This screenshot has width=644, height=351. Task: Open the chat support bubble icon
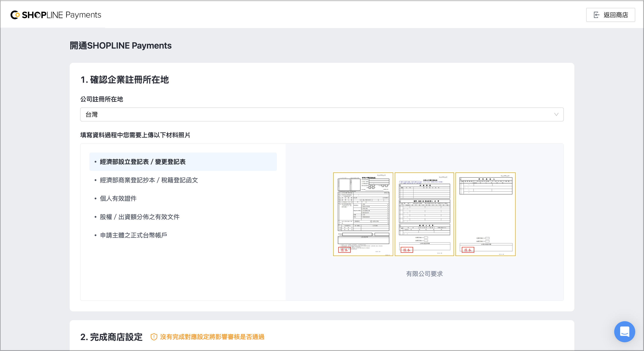pos(624,332)
